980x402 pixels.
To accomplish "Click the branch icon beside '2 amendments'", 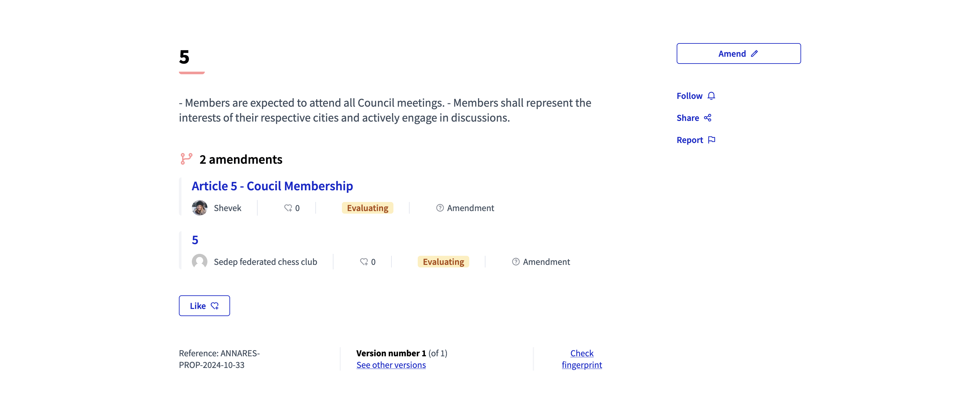I will click(x=186, y=159).
